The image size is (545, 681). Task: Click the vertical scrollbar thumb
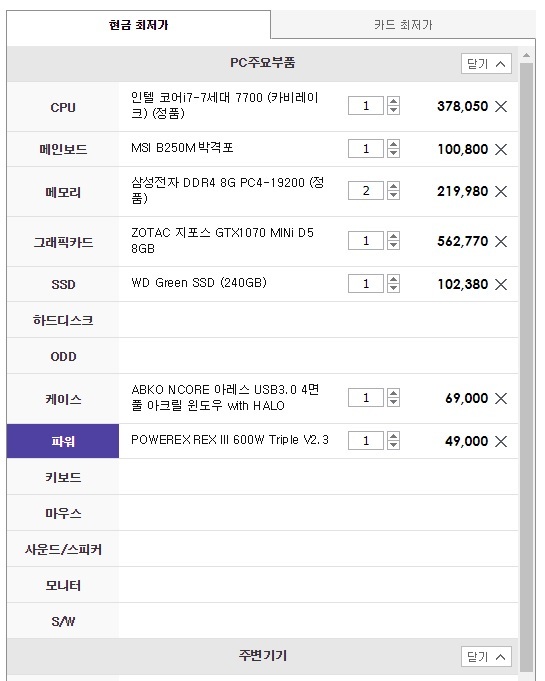pyautogui.click(x=526, y=365)
